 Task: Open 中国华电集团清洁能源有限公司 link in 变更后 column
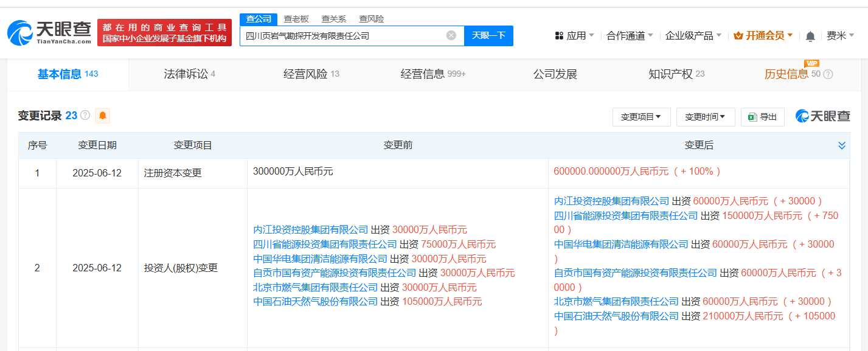click(x=621, y=244)
